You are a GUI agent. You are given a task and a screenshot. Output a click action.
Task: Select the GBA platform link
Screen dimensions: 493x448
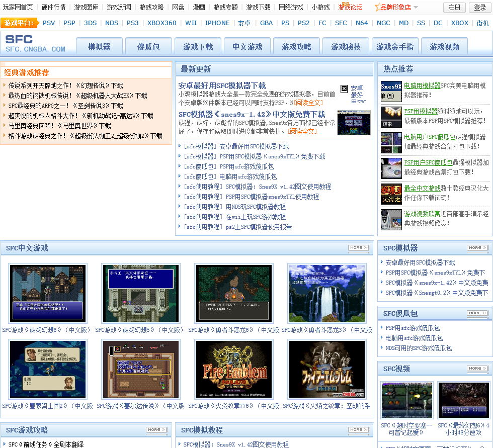[266, 23]
